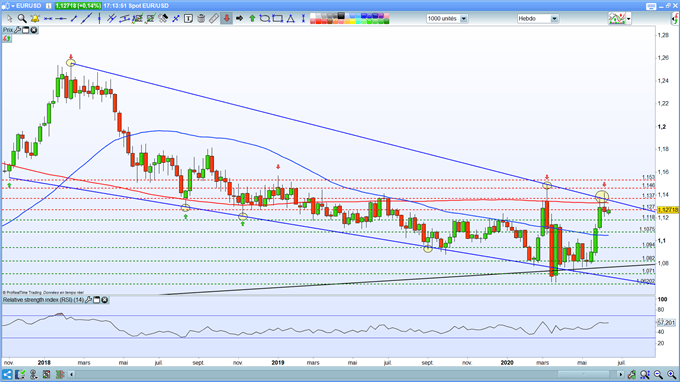Click the zoom out magnifier in bottom bar
680x382 pixels.
point(658,374)
